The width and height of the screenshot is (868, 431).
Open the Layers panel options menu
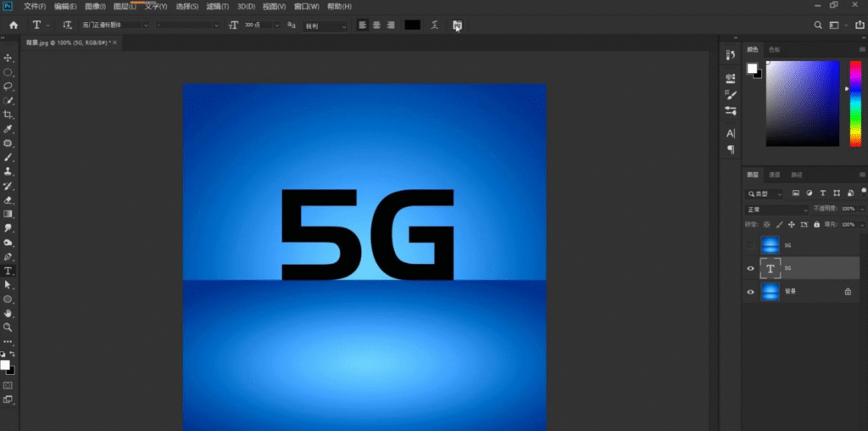click(862, 175)
